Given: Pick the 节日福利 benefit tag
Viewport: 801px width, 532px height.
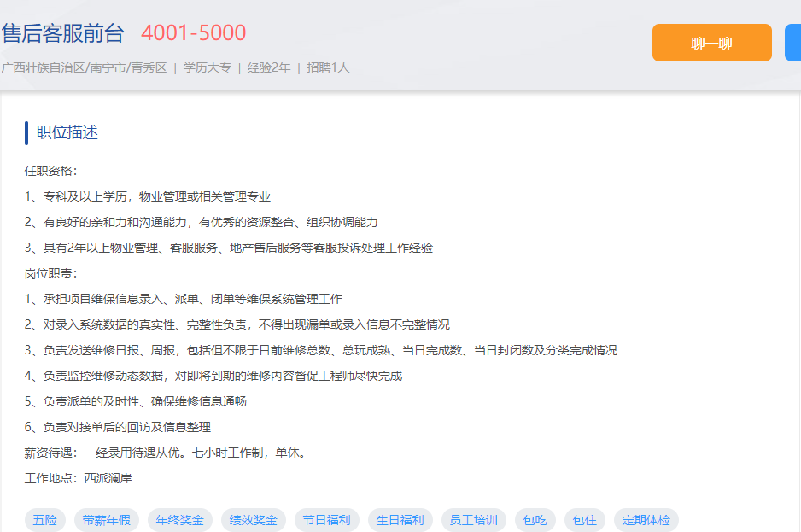Looking at the screenshot, I should 327,520.
